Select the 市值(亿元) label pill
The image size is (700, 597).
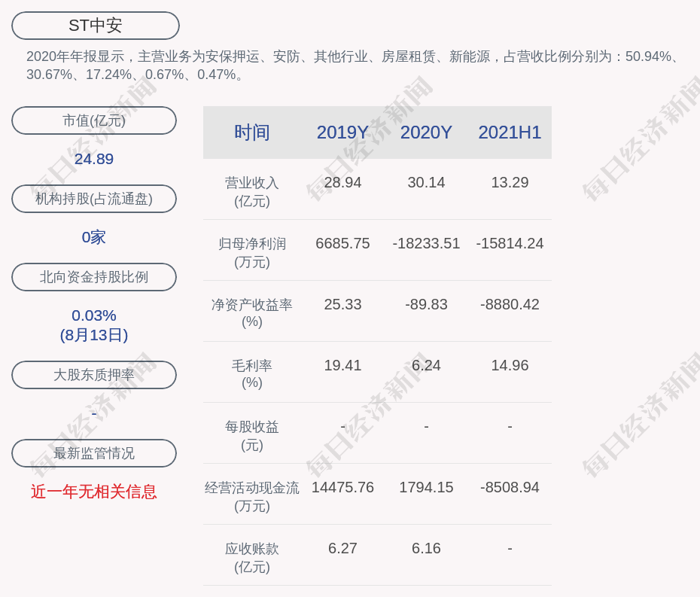coord(94,120)
